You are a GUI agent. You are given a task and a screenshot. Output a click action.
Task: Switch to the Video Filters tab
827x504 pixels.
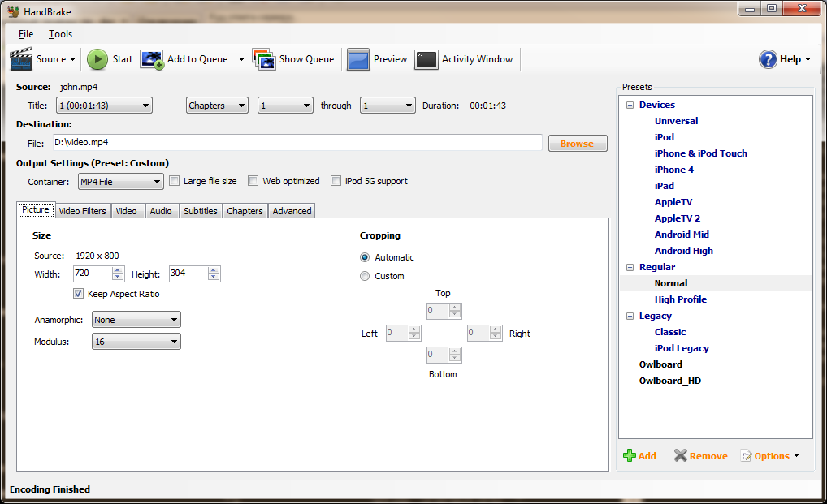coord(82,211)
